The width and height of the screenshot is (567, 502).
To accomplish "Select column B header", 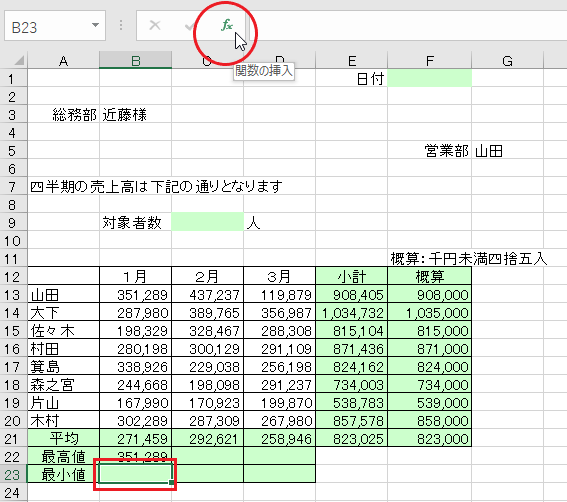I will click(x=136, y=60).
